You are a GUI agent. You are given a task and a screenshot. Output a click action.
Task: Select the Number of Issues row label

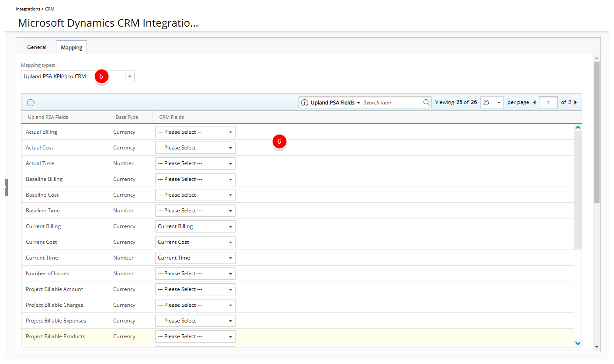(x=47, y=274)
